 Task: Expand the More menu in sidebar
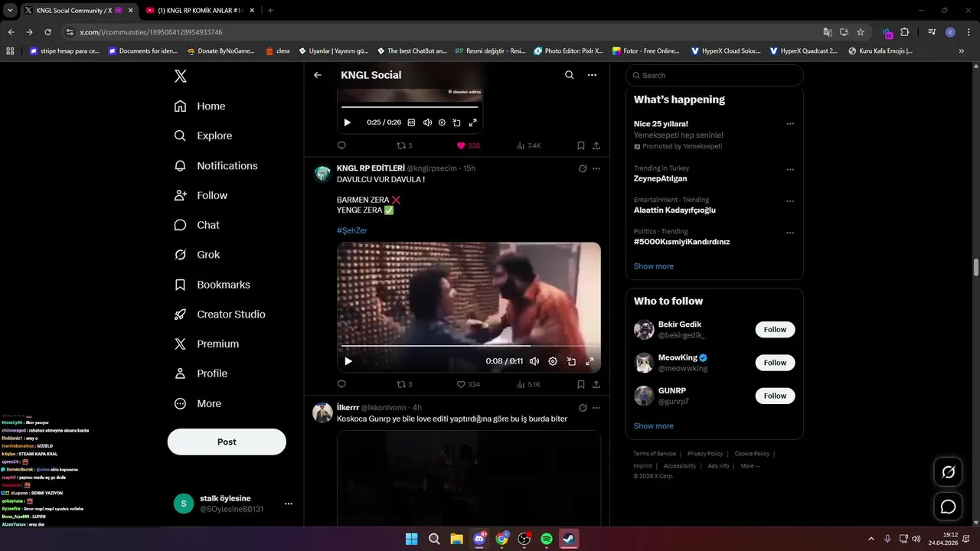click(198, 403)
